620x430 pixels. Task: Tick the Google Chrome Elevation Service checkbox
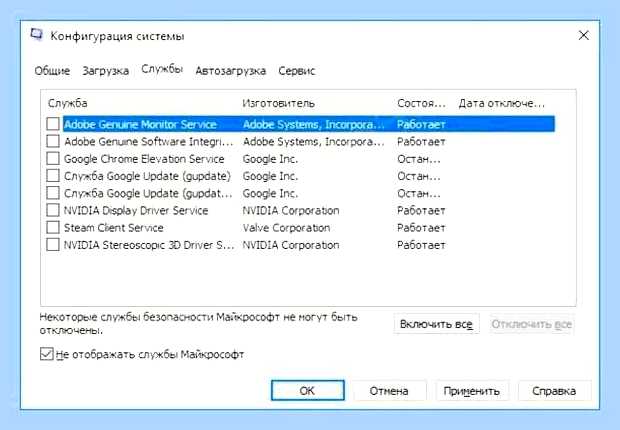click(x=53, y=159)
